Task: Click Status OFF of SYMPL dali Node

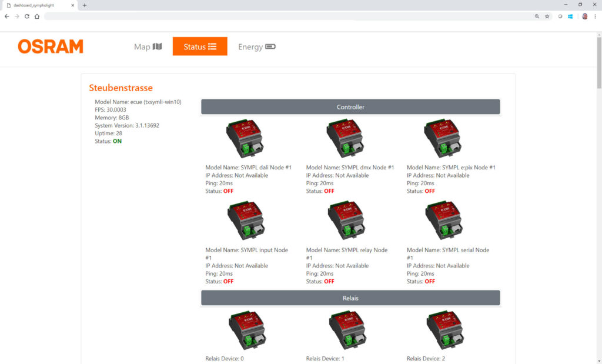Action: click(219, 191)
